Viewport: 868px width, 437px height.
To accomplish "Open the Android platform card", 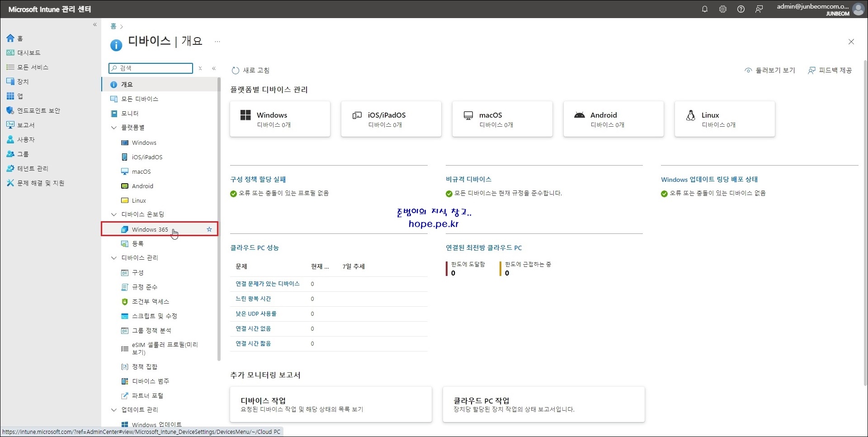I will pos(613,119).
